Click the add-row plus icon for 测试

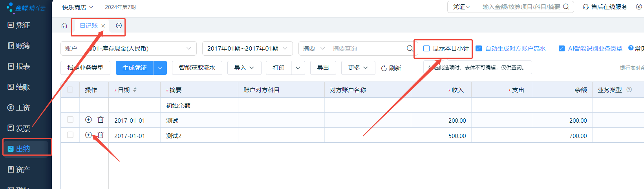point(88,120)
